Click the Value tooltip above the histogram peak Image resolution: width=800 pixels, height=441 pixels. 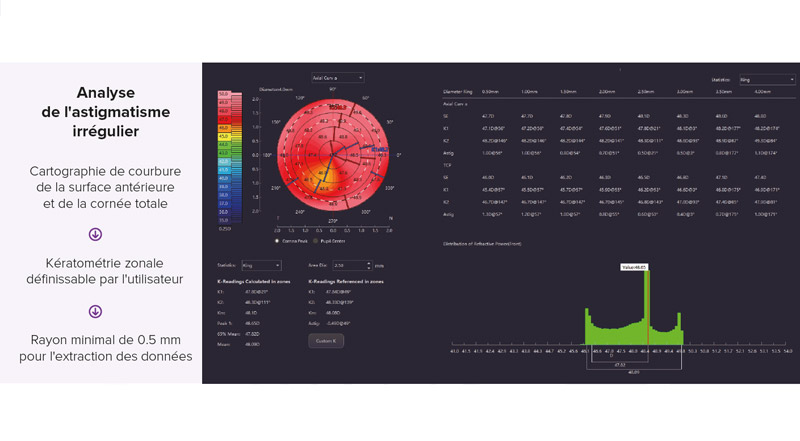pos(634,267)
